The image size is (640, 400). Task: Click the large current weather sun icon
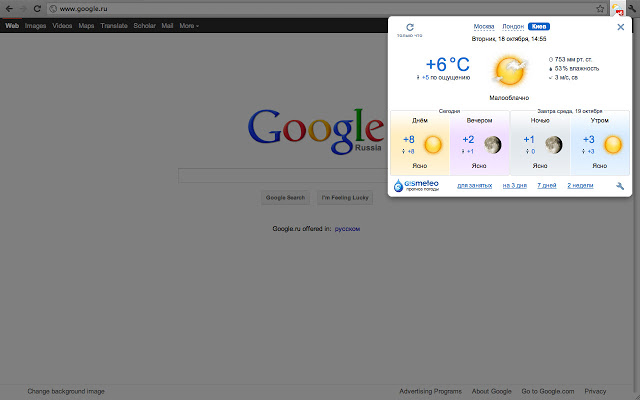click(x=509, y=71)
